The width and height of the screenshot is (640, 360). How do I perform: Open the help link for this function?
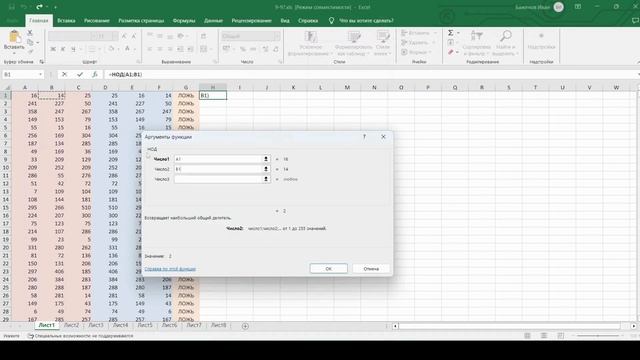(170, 269)
